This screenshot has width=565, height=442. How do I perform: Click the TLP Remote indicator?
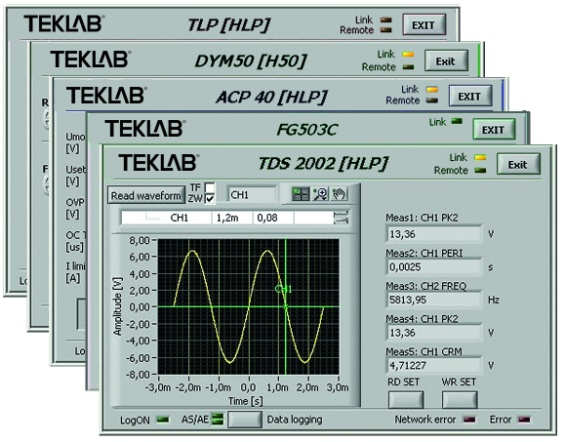(386, 30)
